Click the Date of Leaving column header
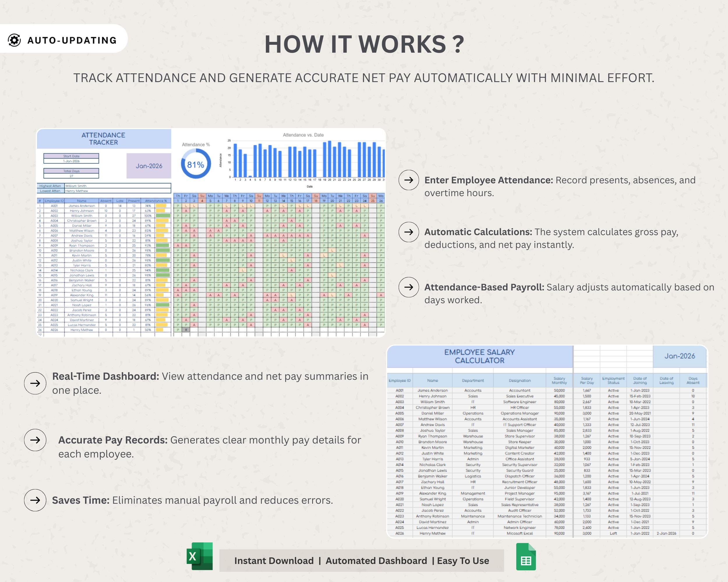The height and width of the screenshot is (582, 728). pyautogui.click(x=666, y=381)
